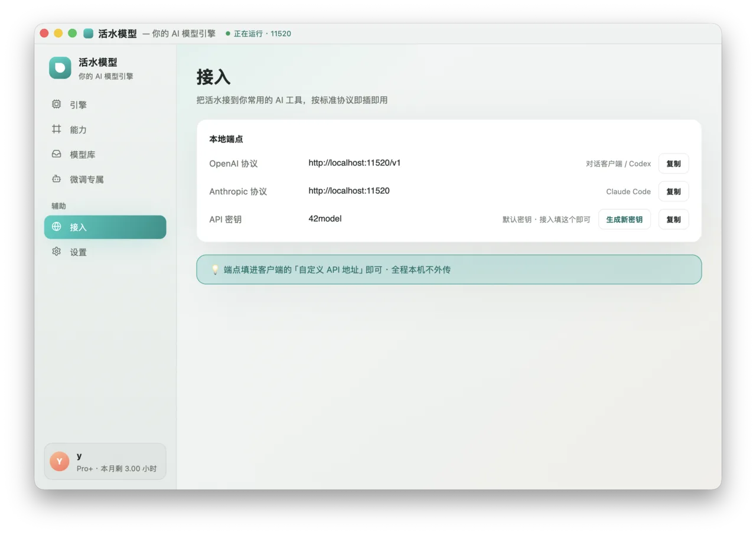Minimize the window with the yellow button

pyautogui.click(x=58, y=34)
